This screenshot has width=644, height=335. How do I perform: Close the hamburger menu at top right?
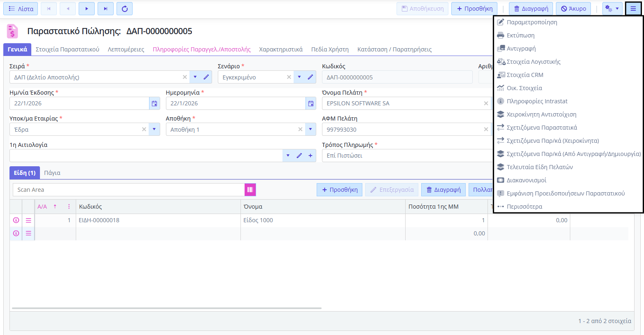click(x=633, y=9)
